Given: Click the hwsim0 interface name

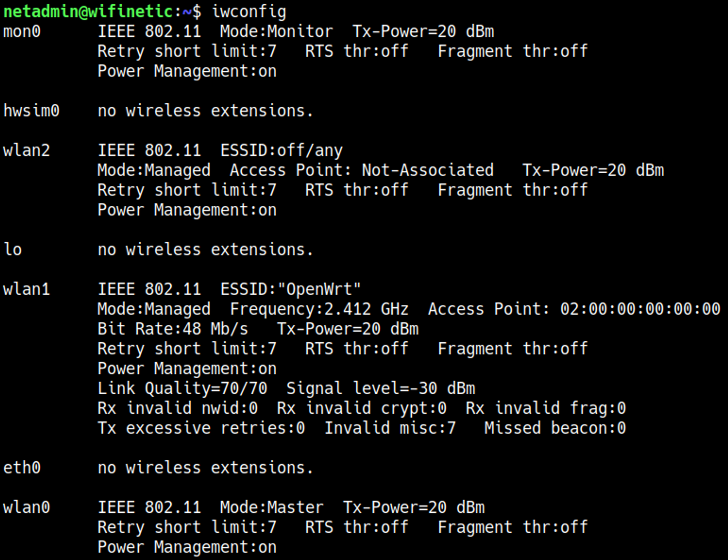Looking at the screenshot, I should coord(31,111).
